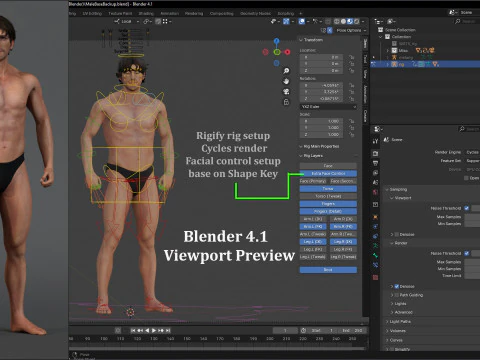This screenshot has width=480, height=360.
Task: Collapse the Rig Layers panel
Action: (x=311, y=156)
